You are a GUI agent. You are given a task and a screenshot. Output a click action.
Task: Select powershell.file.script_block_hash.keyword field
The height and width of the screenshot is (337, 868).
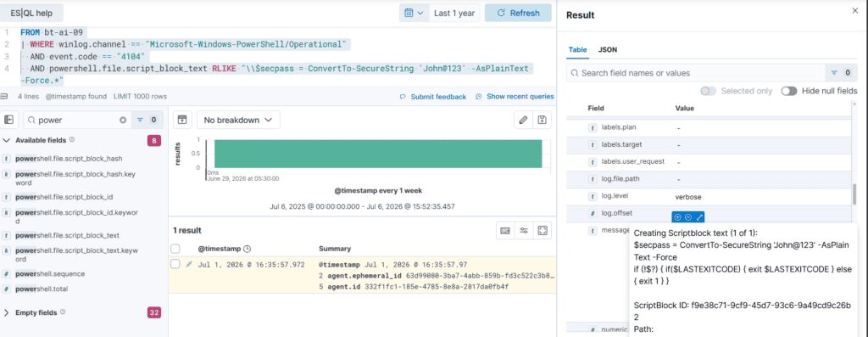coord(75,178)
